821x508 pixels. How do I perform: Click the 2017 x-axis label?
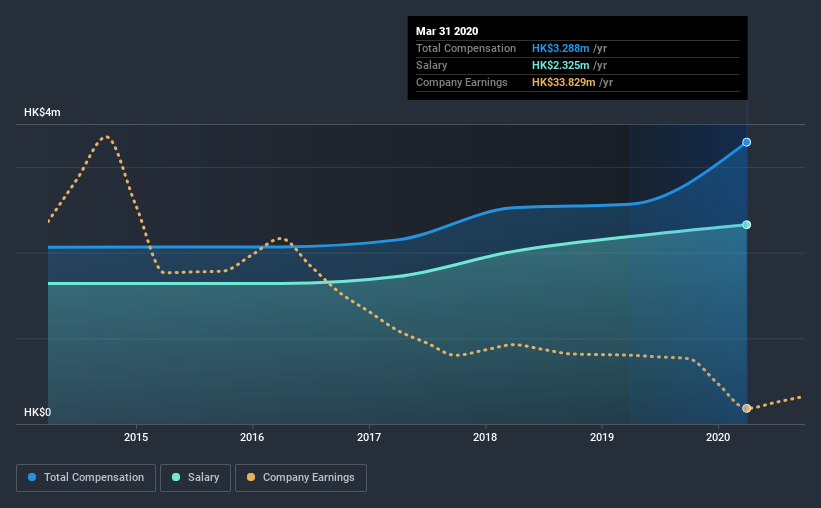pyautogui.click(x=369, y=437)
